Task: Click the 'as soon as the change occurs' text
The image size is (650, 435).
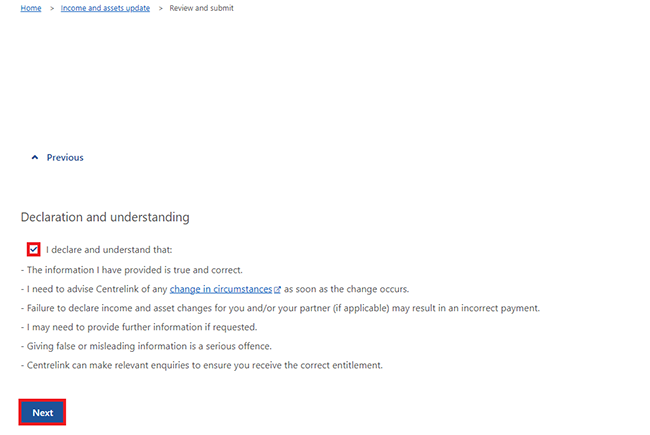Action: [346, 288]
